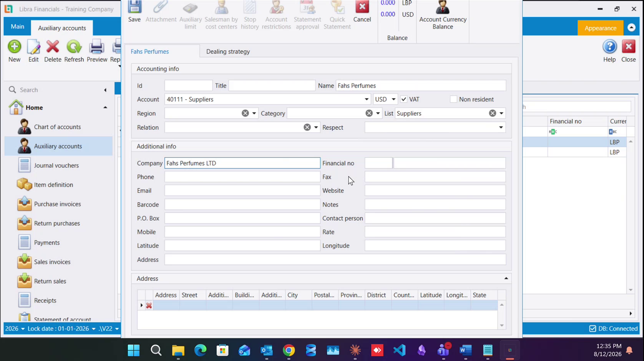Select Auxiliary accounts in sidebar
The width and height of the screenshot is (644, 361).
[58, 146]
